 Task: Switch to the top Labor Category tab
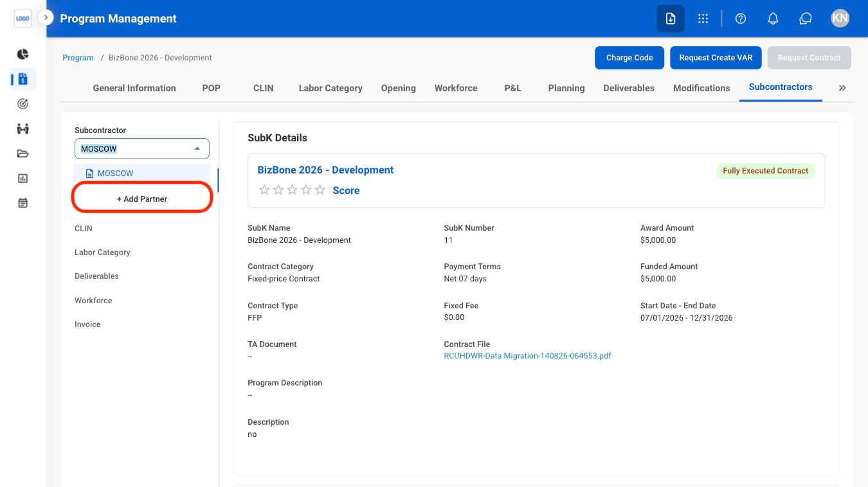point(330,88)
